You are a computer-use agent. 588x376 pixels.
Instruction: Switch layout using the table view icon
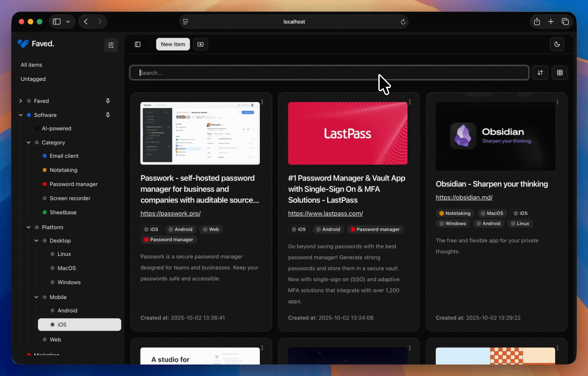pyautogui.click(x=560, y=73)
